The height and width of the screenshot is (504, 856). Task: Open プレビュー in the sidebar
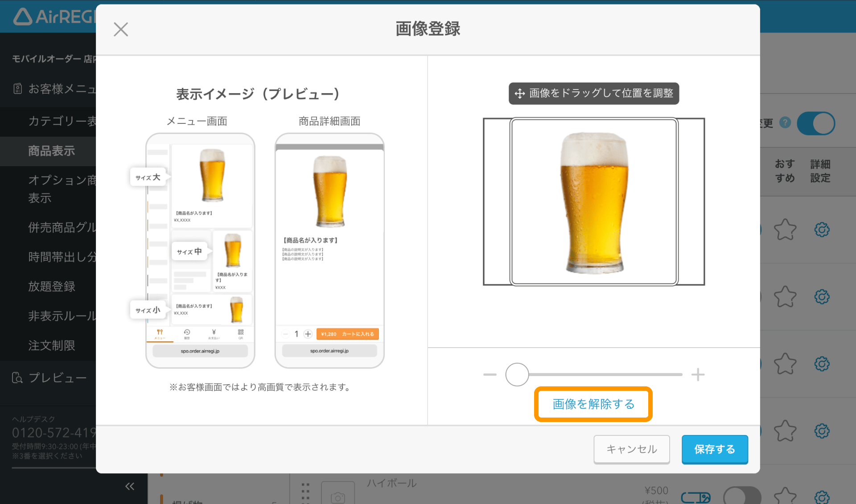(x=49, y=378)
